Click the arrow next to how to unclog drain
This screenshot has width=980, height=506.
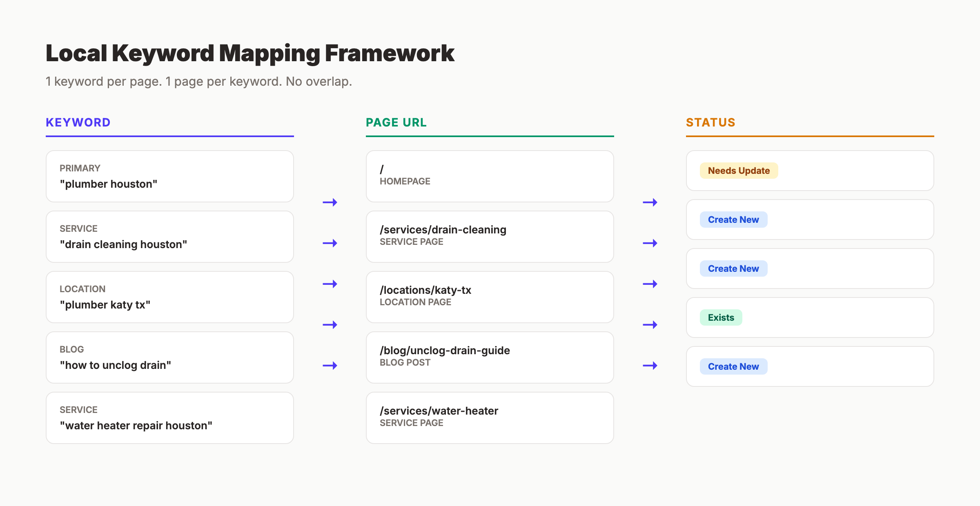(330, 365)
